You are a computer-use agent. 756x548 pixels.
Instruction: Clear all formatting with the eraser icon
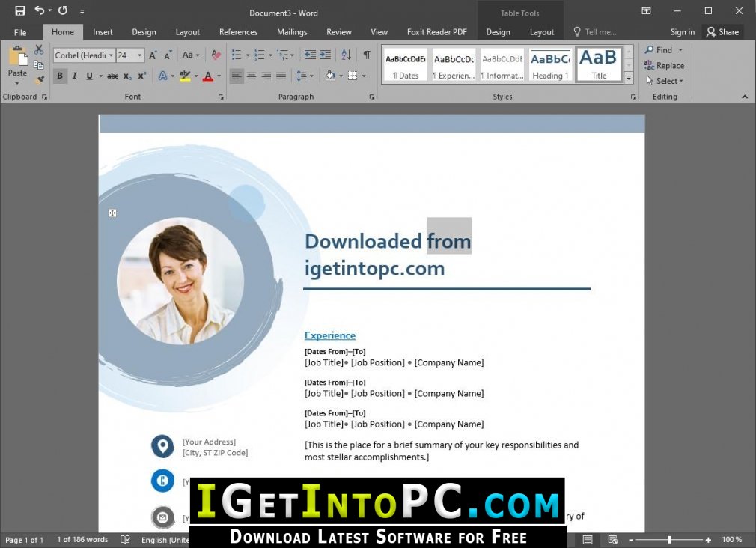(x=216, y=55)
